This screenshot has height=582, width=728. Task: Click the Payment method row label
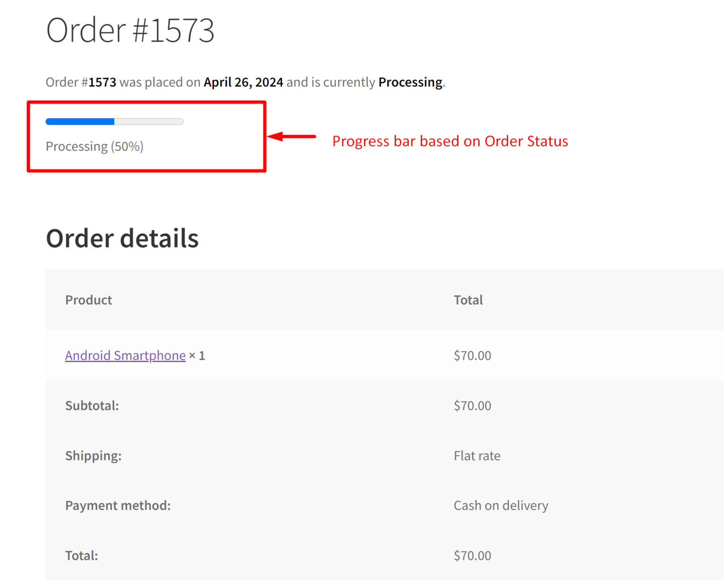coord(118,505)
